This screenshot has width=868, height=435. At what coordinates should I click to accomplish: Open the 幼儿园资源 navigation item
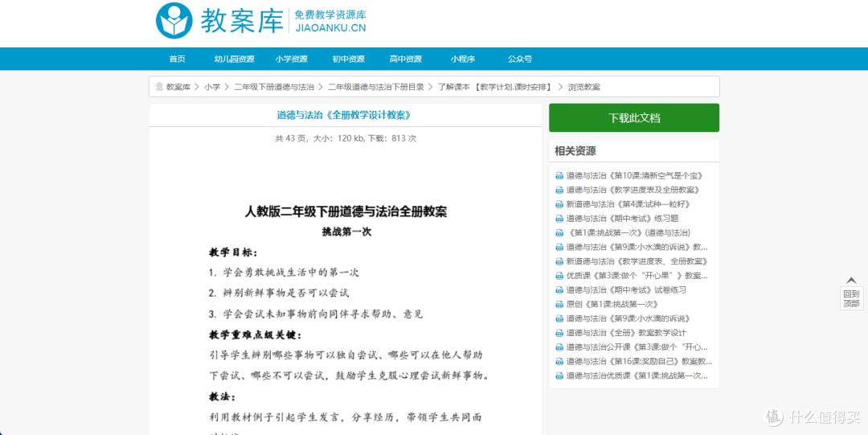pyautogui.click(x=234, y=60)
